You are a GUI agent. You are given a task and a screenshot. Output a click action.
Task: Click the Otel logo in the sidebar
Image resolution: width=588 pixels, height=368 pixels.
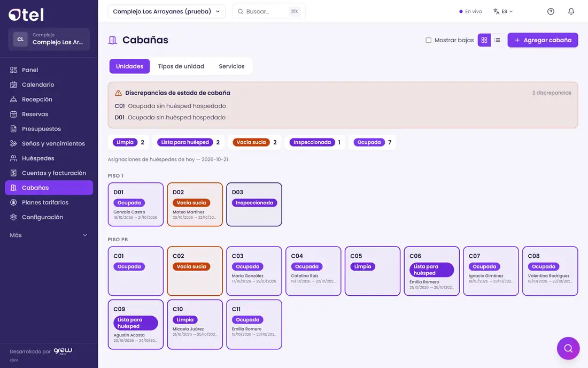26,14
